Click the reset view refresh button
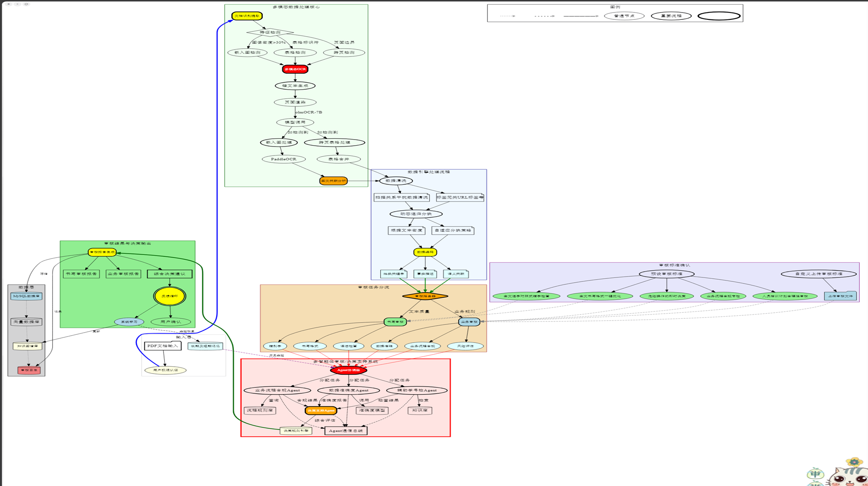The width and height of the screenshot is (868, 486). click(x=26, y=4)
